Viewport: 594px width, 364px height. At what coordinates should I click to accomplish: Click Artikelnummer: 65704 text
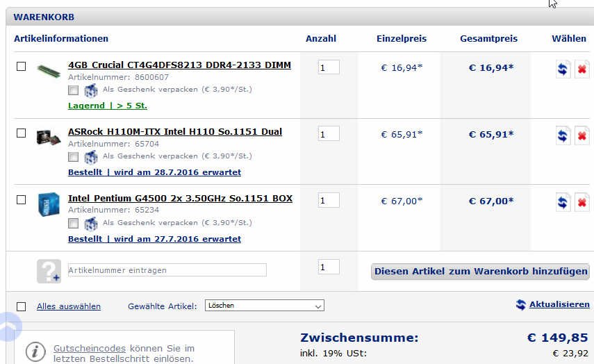pos(114,144)
